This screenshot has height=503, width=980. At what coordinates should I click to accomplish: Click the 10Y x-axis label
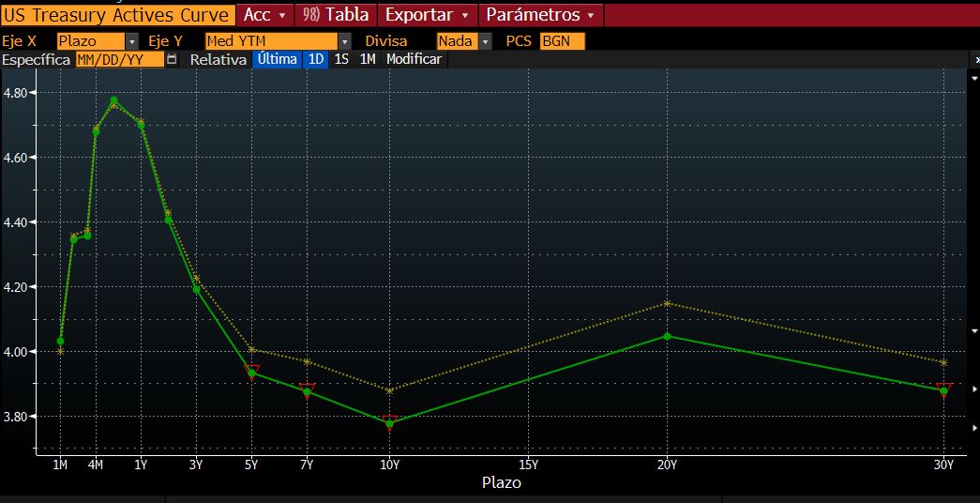pos(390,465)
